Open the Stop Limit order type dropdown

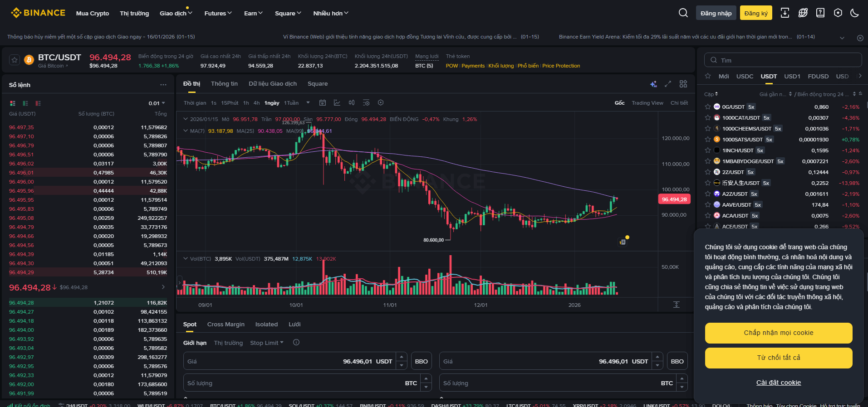pyautogui.click(x=267, y=343)
